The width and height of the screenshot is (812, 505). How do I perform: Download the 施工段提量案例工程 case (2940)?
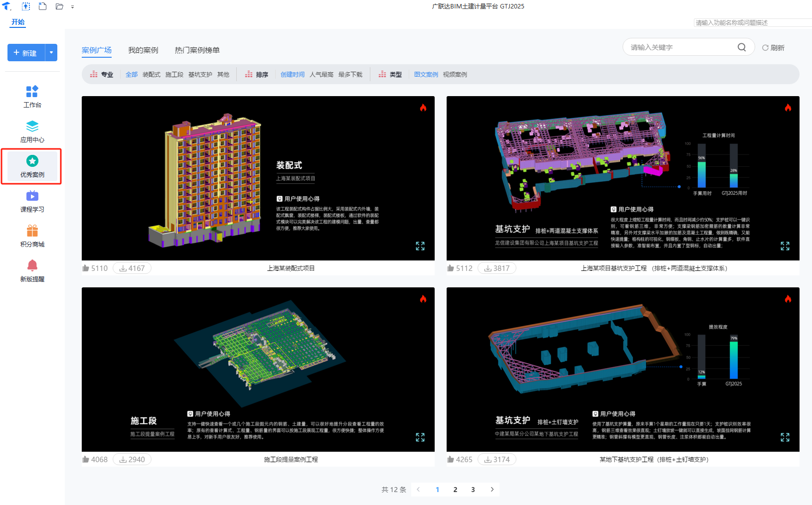pyautogui.click(x=132, y=459)
